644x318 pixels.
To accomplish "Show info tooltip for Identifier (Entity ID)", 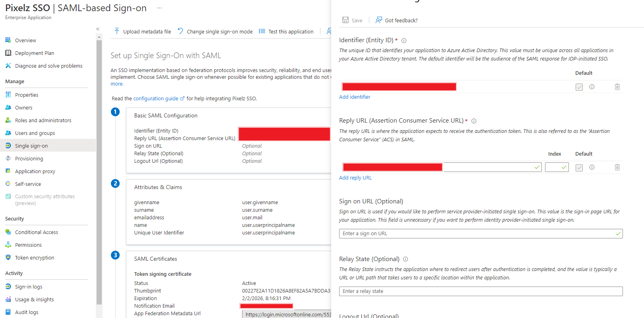I will point(404,41).
